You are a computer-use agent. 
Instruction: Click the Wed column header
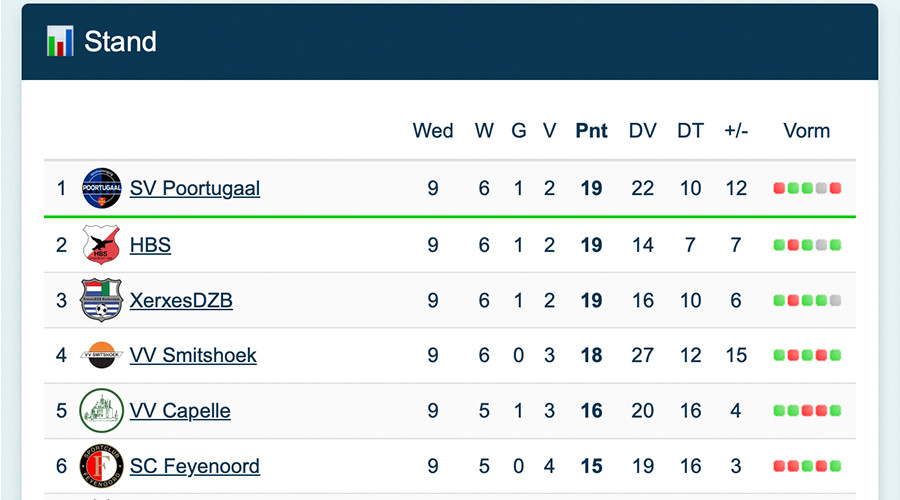433,131
